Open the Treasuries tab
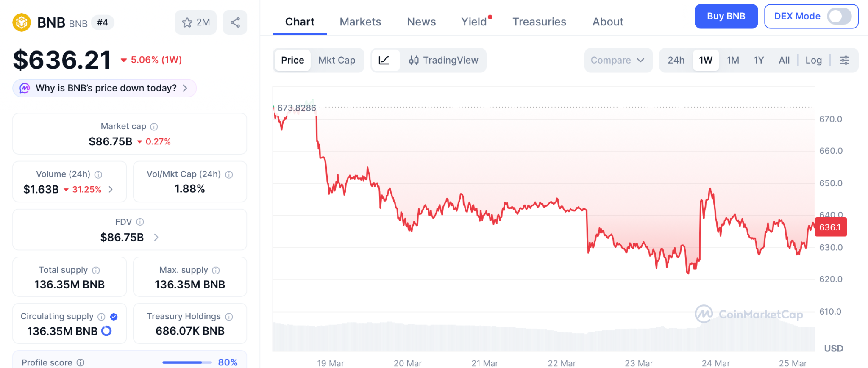Viewport: 868px width, 368px height. [x=539, y=22]
